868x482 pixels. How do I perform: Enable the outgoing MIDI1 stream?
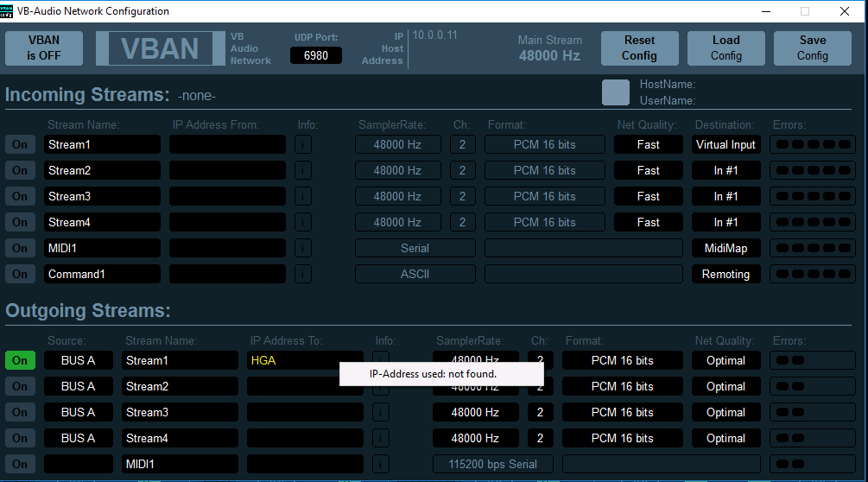pyautogui.click(x=20, y=464)
